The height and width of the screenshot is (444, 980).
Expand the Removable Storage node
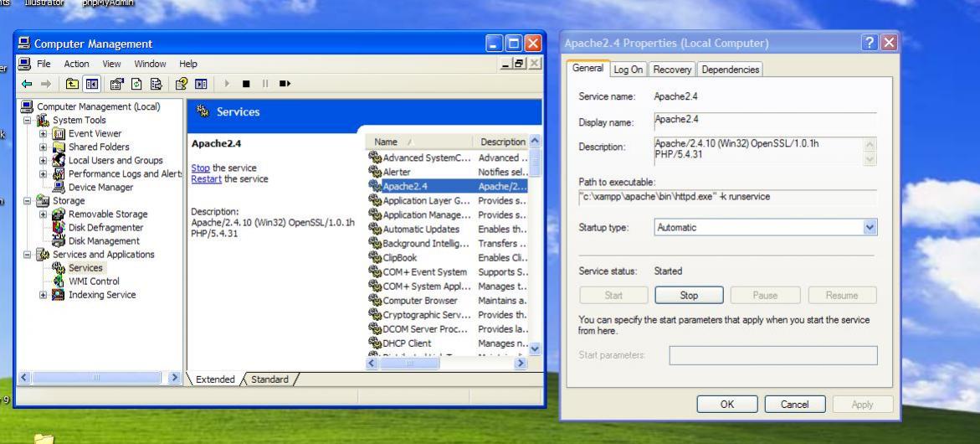pos(44,214)
